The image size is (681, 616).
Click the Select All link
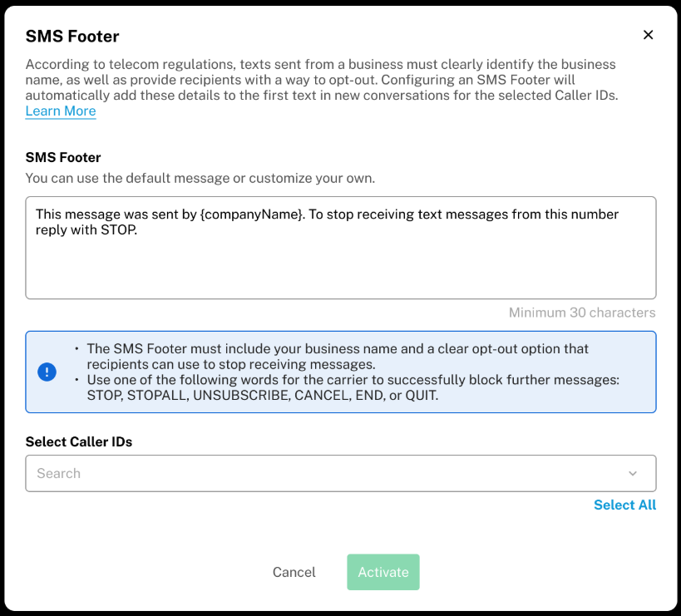pyautogui.click(x=624, y=505)
